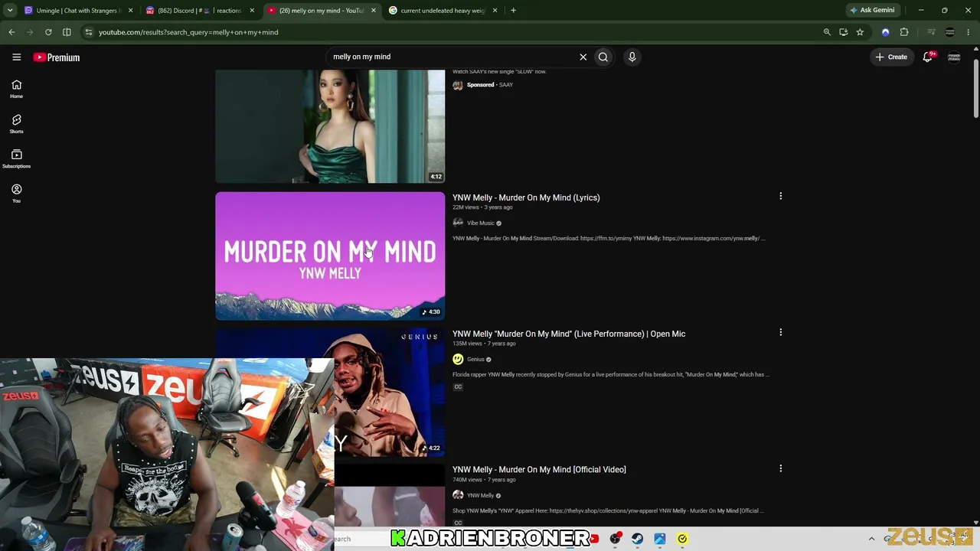Open the yellow checkmark taskbar app
980x551 pixels.
pos(682,539)
